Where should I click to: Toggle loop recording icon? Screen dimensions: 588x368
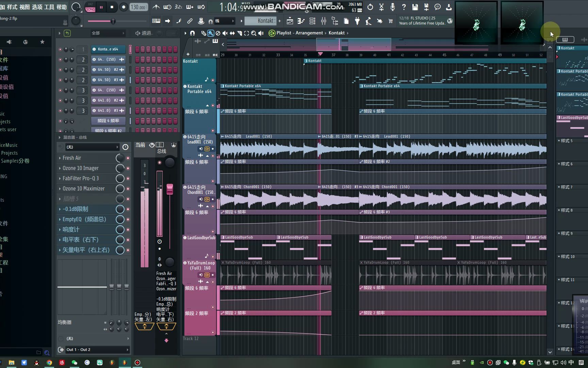pos(201,7)
